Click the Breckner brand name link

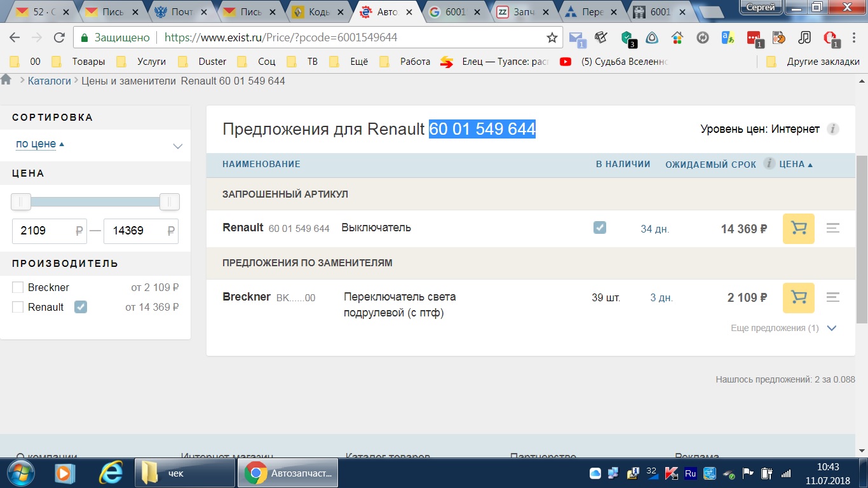(x=247, y=297)
